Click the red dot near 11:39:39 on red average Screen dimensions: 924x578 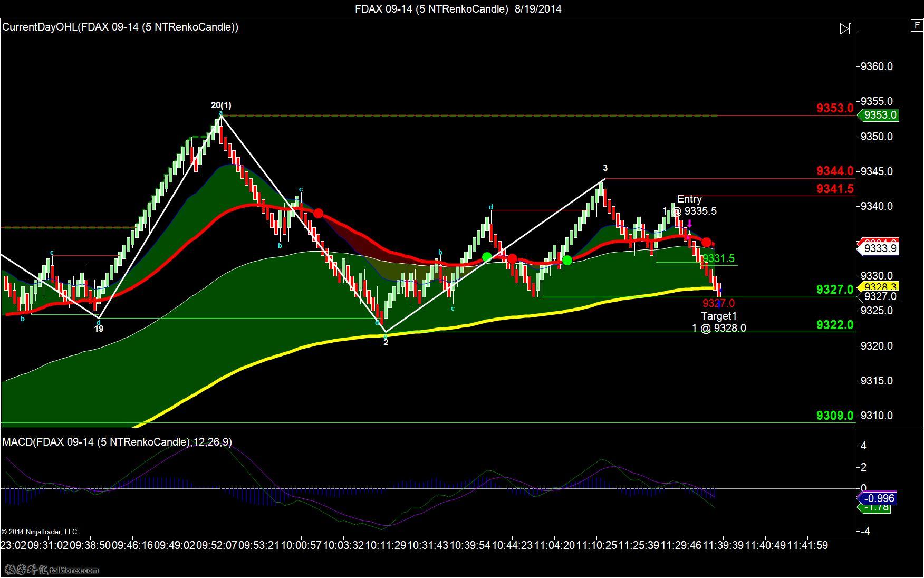pos(706,243)
